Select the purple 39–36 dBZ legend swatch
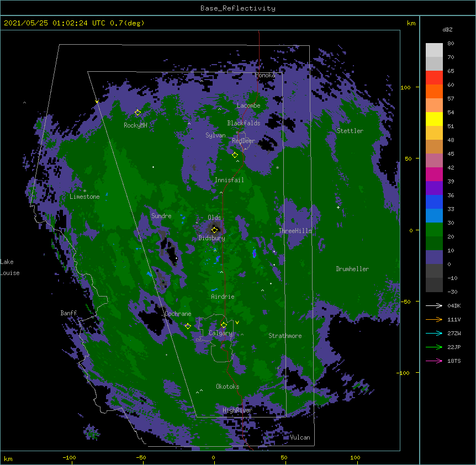Screen dimensions: 476x465 pyautogui.click(x=434, y=188)
